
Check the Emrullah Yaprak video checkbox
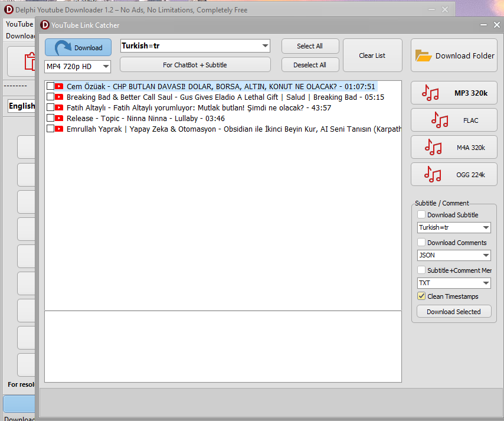coord(50,129)
